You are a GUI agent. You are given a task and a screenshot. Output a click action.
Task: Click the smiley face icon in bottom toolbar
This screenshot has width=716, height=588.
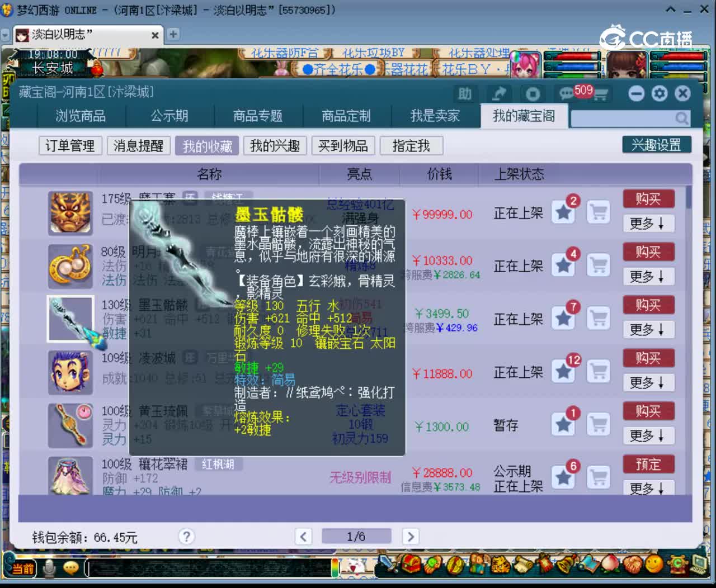(x=653, y=563)
